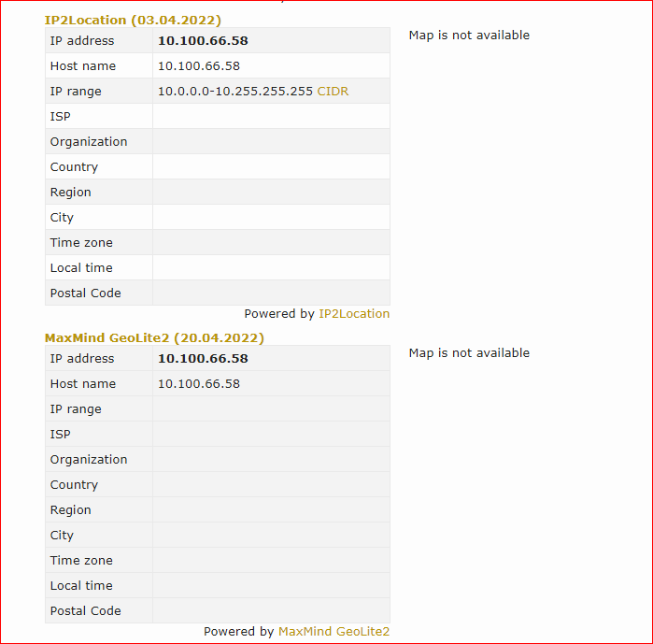Screen dimensions: 653x644
Task: Open the Powered by MaxMind GeoLite2 link
Action: [334, 632]
